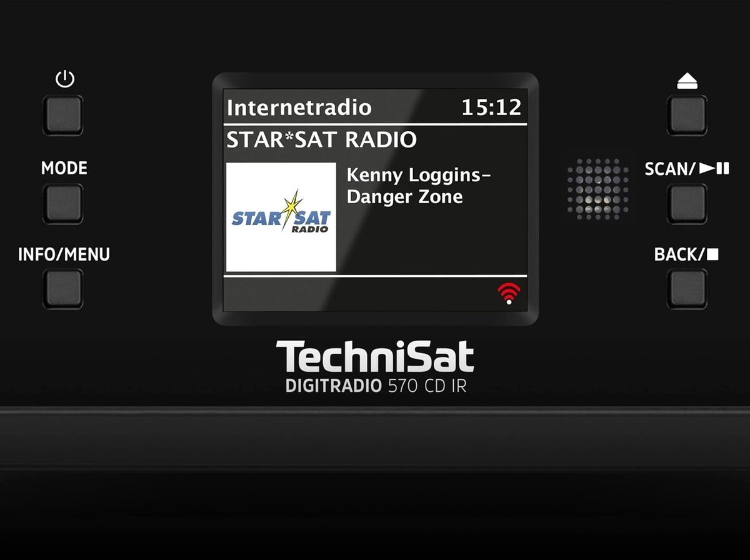Tap the eject triangle icon
This screenshot has width=750, height=560.
(x=687, y=82)
